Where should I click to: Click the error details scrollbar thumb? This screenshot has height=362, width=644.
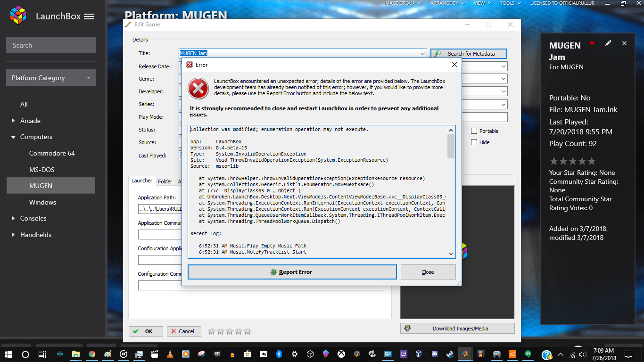[451, 146]
